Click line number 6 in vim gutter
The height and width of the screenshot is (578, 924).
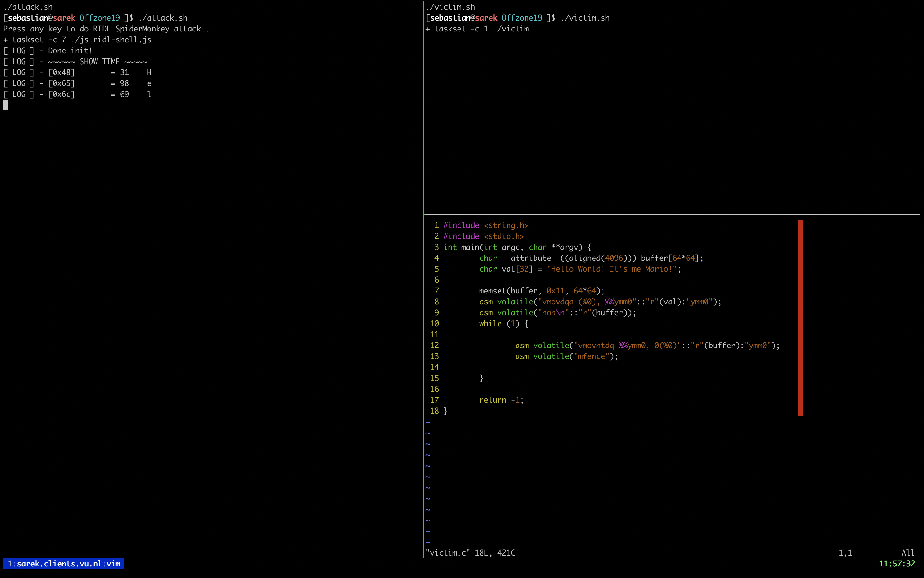pyautogui.click(x=437, y=280)
